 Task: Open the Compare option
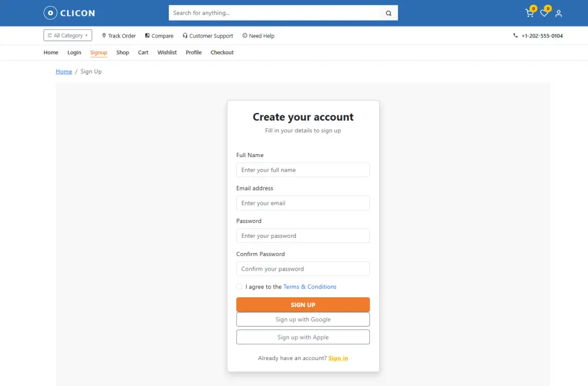159,36
